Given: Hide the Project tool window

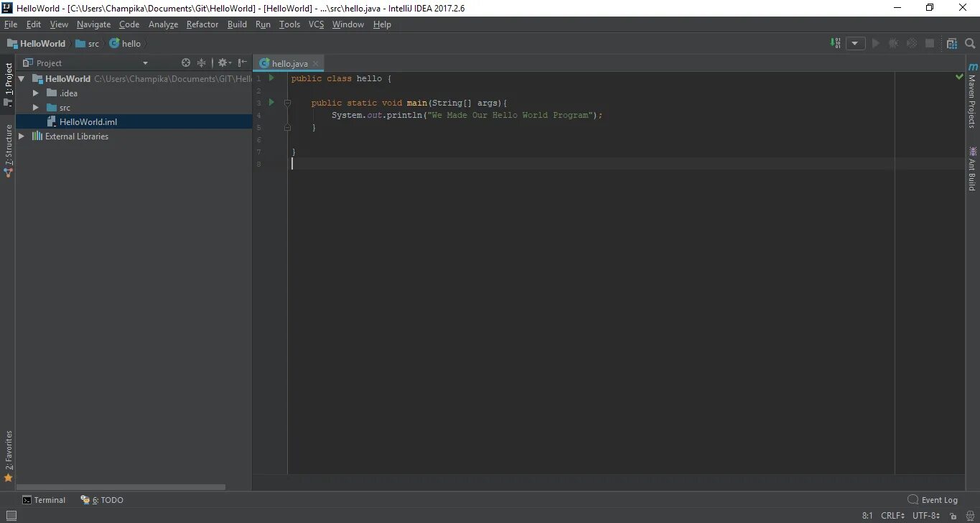Looking at the screenshot, I should 243,63.
